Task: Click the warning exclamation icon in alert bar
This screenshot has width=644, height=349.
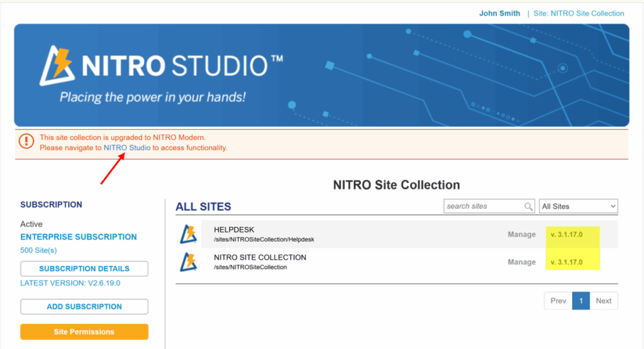Action: (x=26, y=141)
